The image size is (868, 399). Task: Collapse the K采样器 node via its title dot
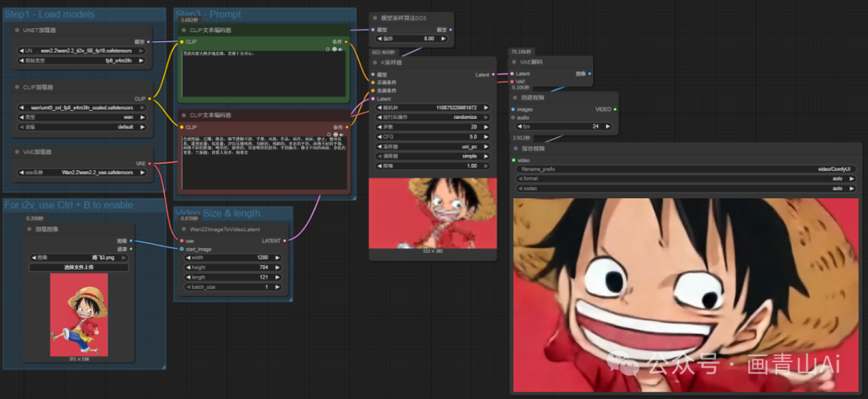point(375,63)
